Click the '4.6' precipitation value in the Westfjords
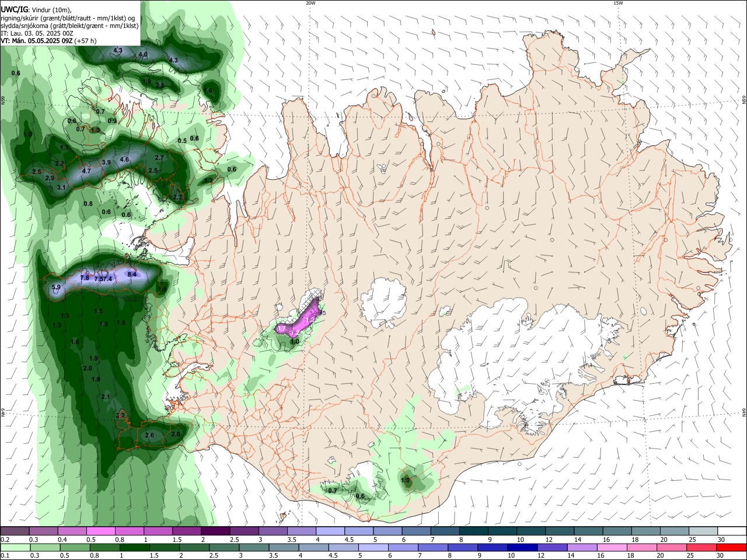The width and height of the screenshot is (747, 560). [x=124, y=159]
